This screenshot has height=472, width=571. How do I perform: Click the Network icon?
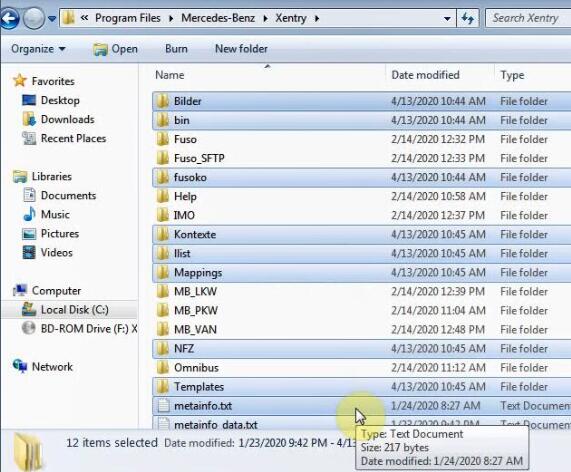click(x=20, y=366)
